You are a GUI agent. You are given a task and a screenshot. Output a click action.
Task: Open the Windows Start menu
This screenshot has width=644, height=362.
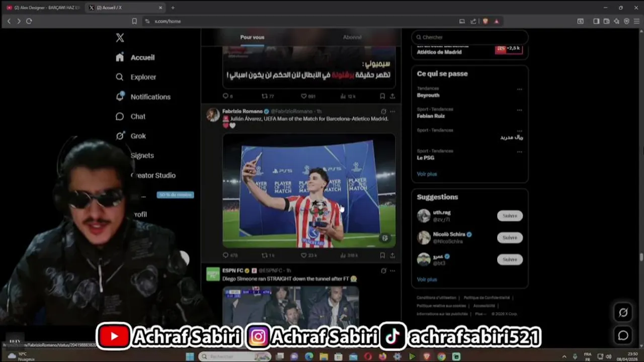point(190,356)
